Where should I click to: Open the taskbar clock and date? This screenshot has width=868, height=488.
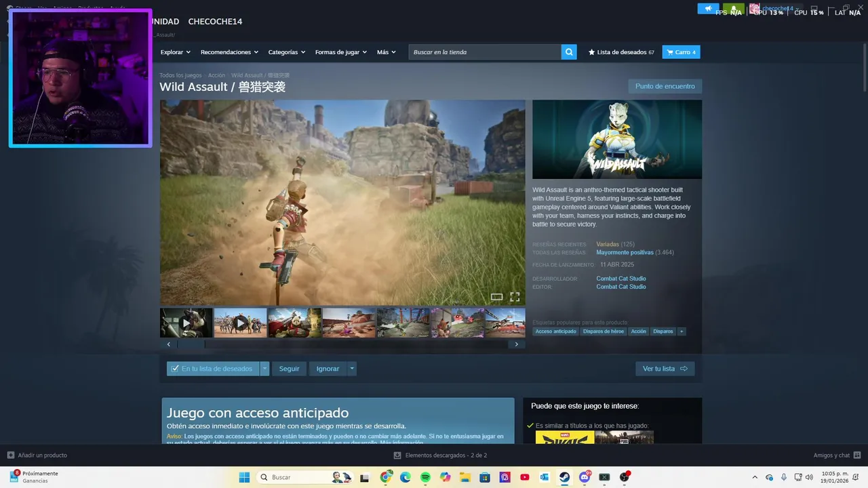835,477
